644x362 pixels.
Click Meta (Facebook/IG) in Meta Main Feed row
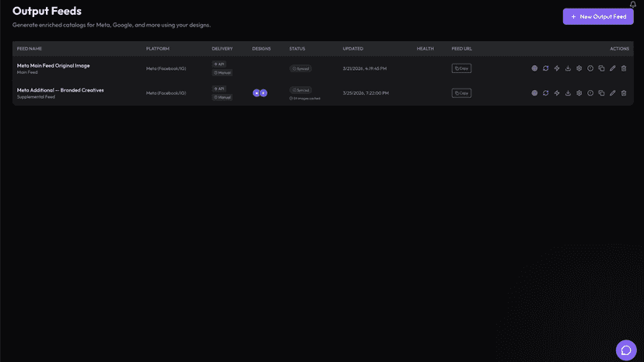coord(166,68)
